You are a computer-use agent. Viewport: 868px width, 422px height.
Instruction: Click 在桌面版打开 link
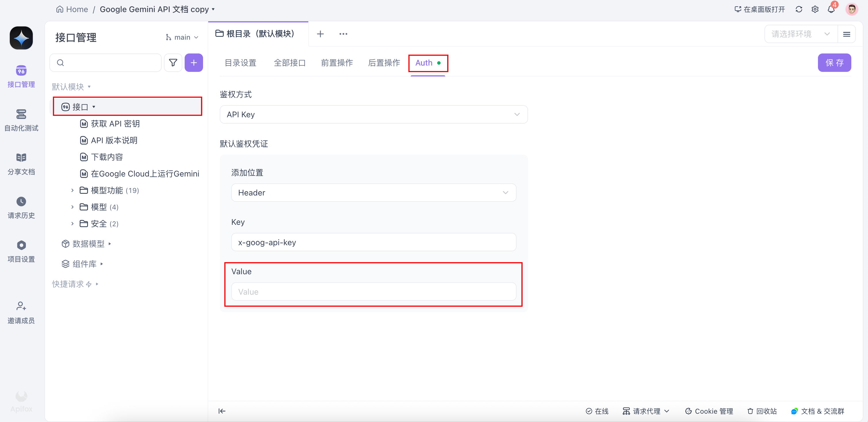point(759,9)
